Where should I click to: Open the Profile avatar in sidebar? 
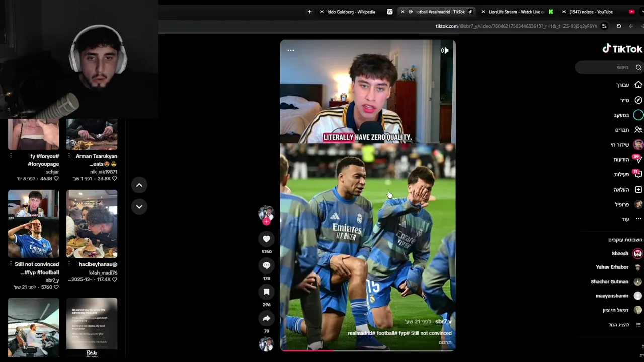[x=638, y=204]
